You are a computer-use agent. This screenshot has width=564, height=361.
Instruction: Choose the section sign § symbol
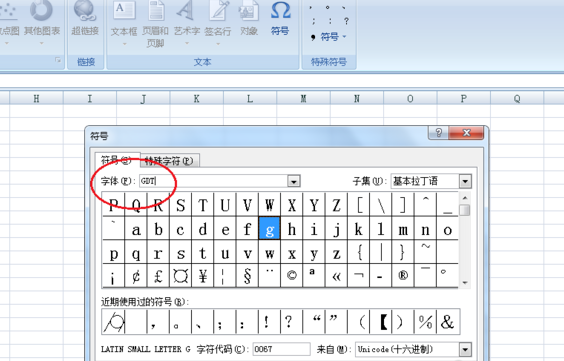coord(247,276)
